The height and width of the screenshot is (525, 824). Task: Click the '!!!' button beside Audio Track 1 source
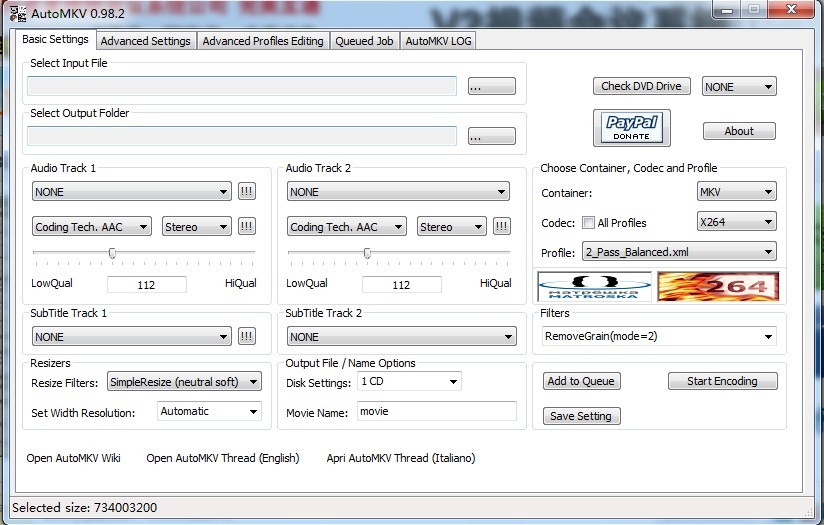tap(246, 191)
